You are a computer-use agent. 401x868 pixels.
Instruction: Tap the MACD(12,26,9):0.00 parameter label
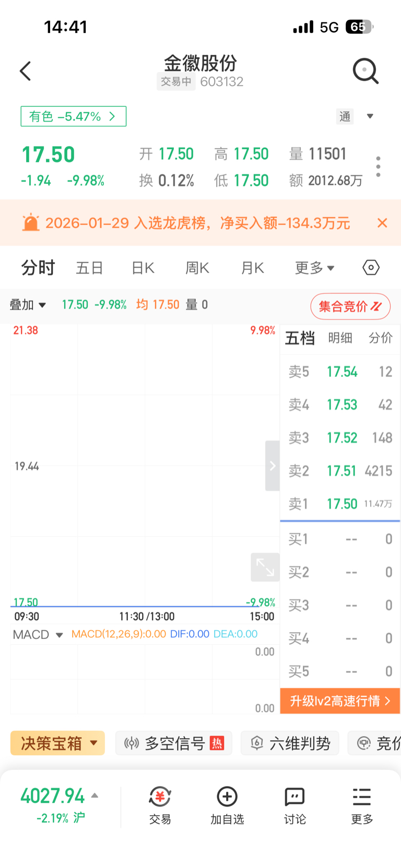click(119, 634)
